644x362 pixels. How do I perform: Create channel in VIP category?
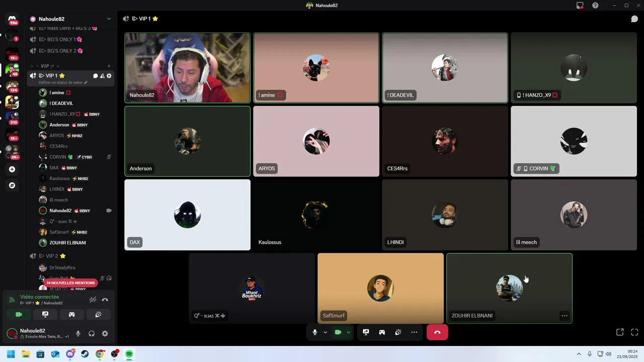109,66
